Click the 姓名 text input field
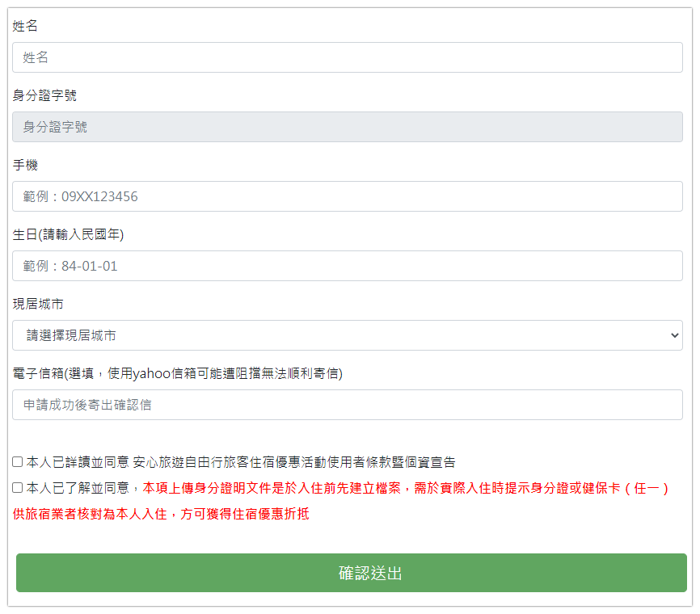 tap(348, 57)
